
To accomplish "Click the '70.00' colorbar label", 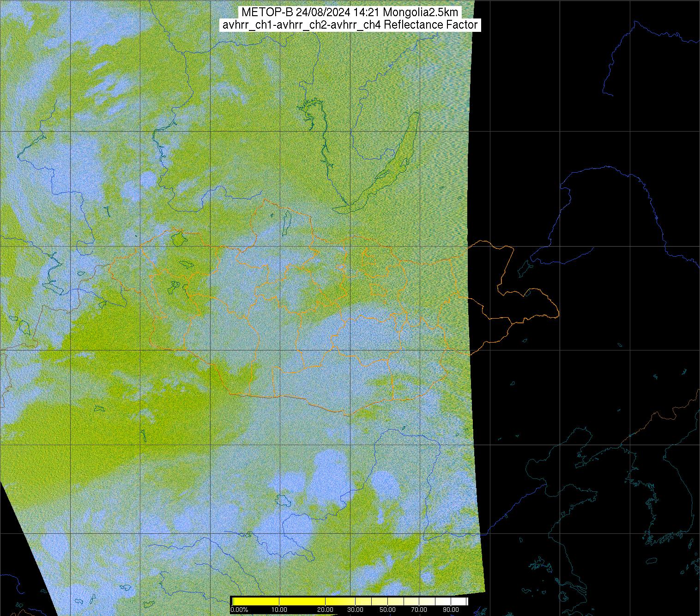I will [x=419, y=610].
